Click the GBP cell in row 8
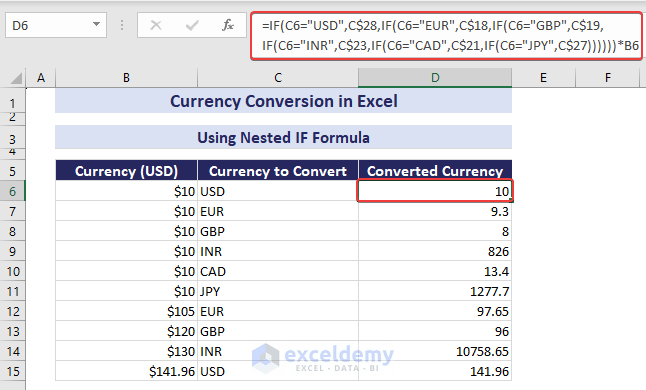 (278, 231)
